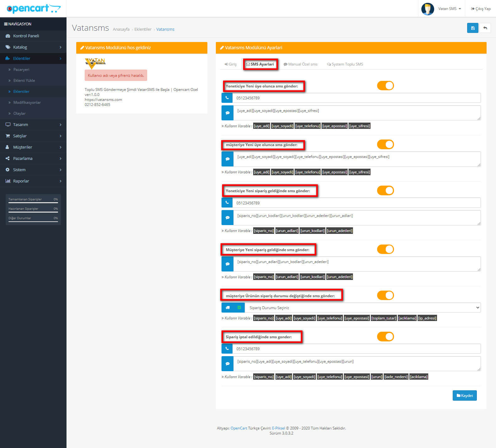Open Eklenti Yükle submenu item
Viewport: 496px width, 448px height.
point(24,81)
